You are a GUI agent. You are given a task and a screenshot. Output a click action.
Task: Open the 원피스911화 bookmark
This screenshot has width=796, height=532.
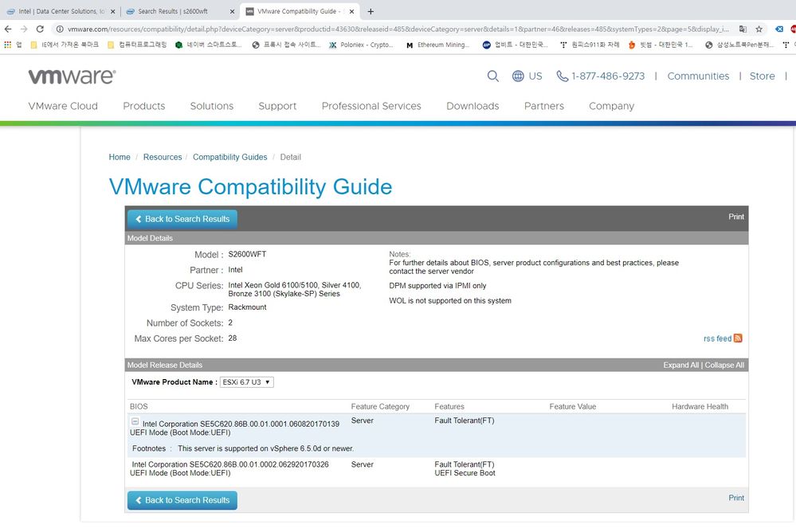[x=590, y=45]
